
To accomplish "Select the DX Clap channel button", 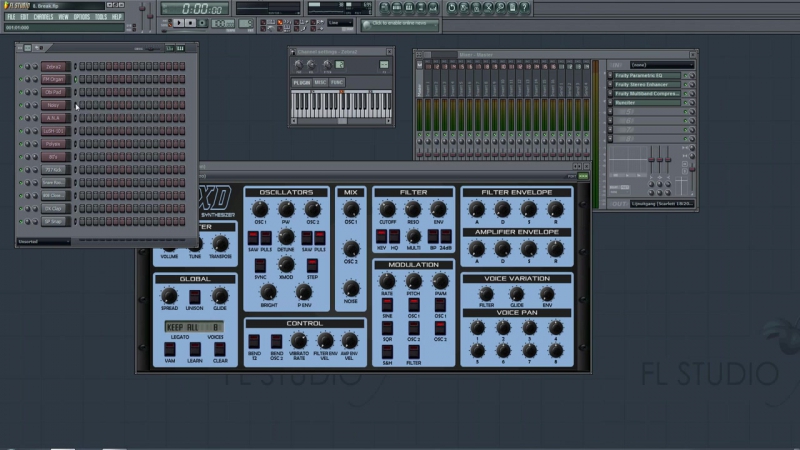I will coord(54,209).
